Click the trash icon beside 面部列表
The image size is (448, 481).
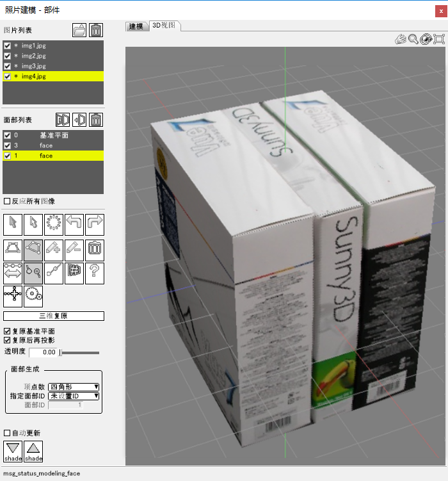coord(96,120)
